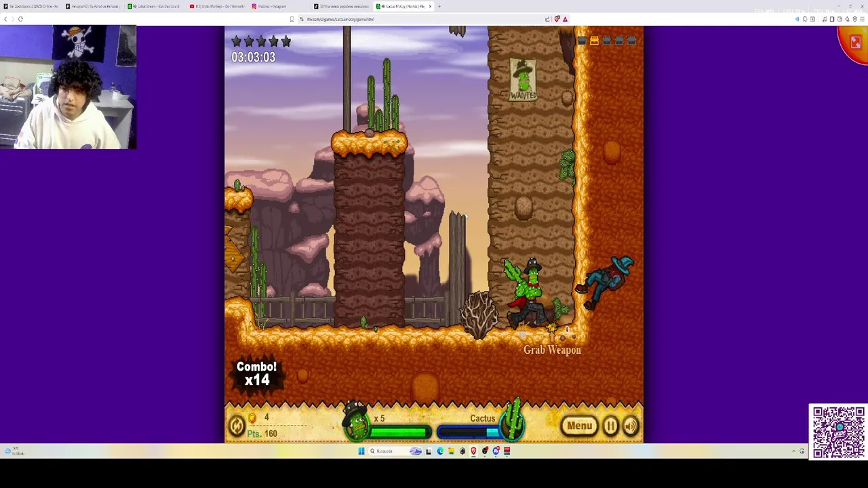Viewport: 868px width, 488px height.
Task: Click the Combo! x14 indicator
Action: point(256,373)
